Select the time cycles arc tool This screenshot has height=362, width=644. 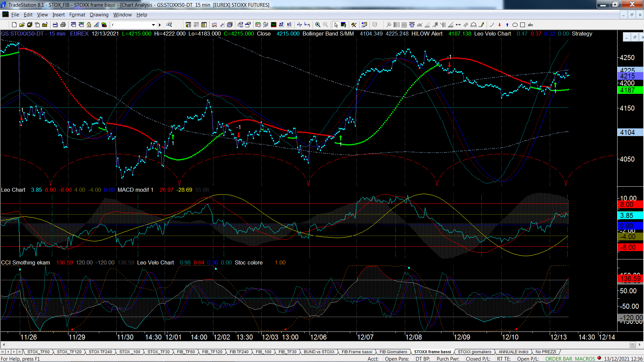[474, 25]
